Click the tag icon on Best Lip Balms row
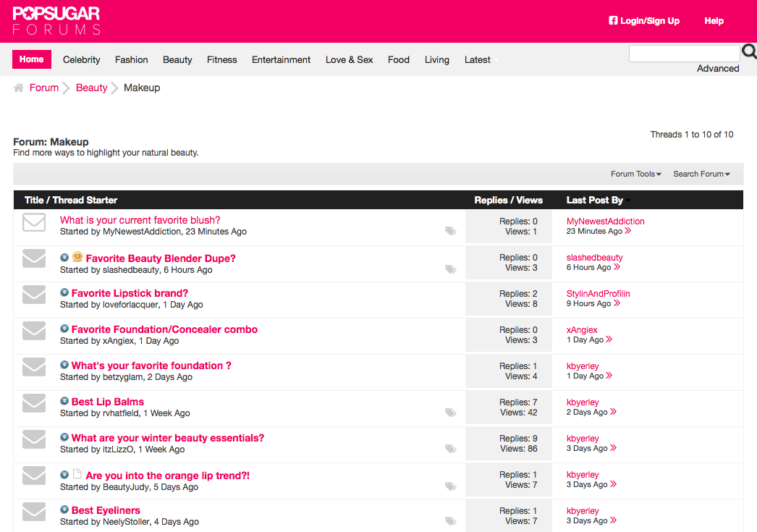757x532 pixels. 450,413
